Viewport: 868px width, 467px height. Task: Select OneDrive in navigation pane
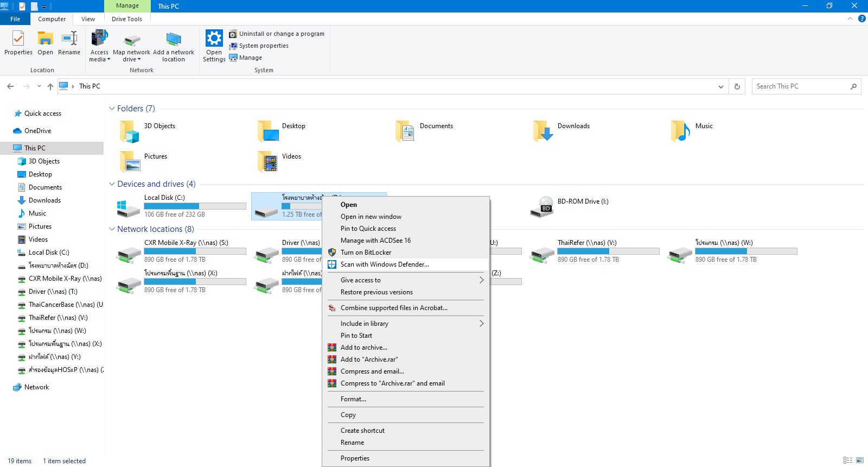pyautogui.click(x=37, y=131)
